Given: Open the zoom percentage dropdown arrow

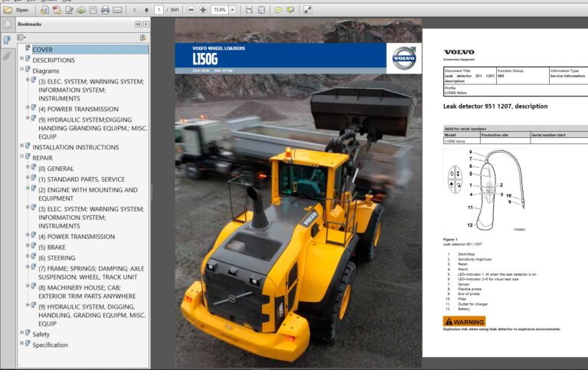Looking at the screenshot, I should (233, 10).
